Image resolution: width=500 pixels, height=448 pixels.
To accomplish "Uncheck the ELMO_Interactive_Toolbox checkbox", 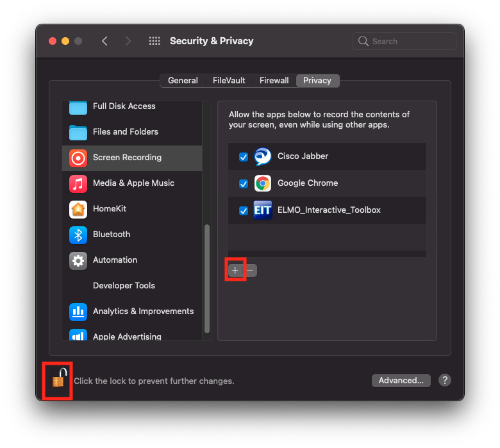I will 244,211.
